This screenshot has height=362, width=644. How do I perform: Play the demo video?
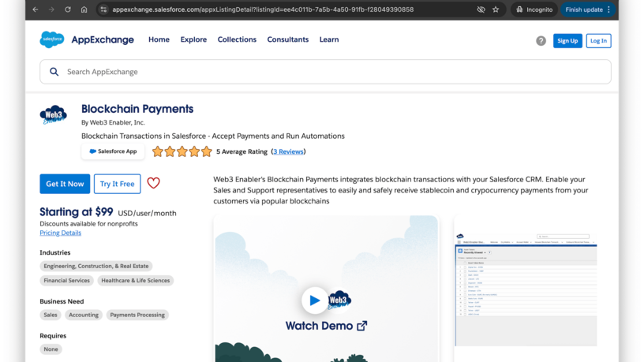point(315,300)
